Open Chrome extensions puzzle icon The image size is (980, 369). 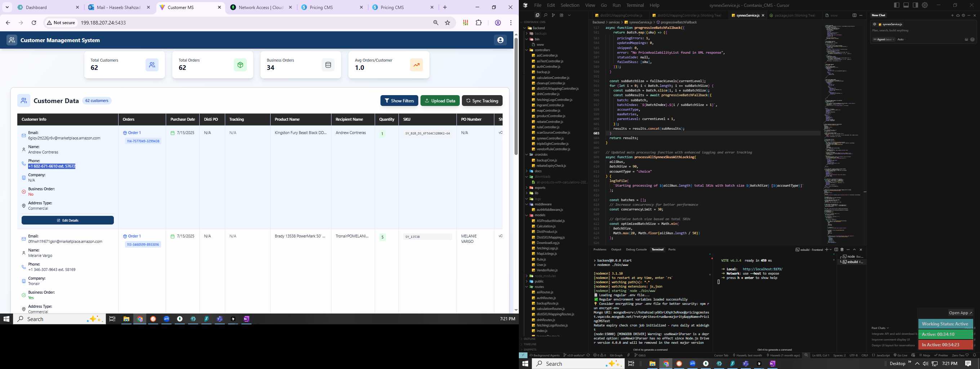(478, 23)
